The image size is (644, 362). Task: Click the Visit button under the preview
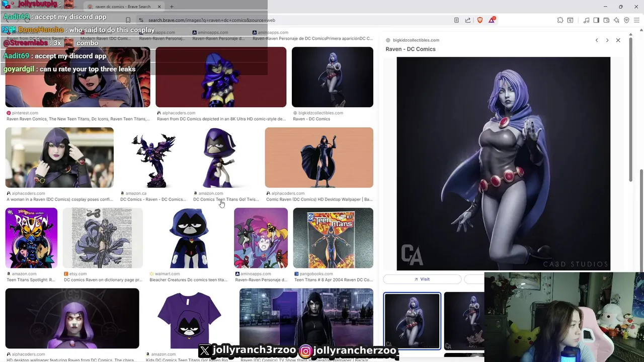(422, 279)
